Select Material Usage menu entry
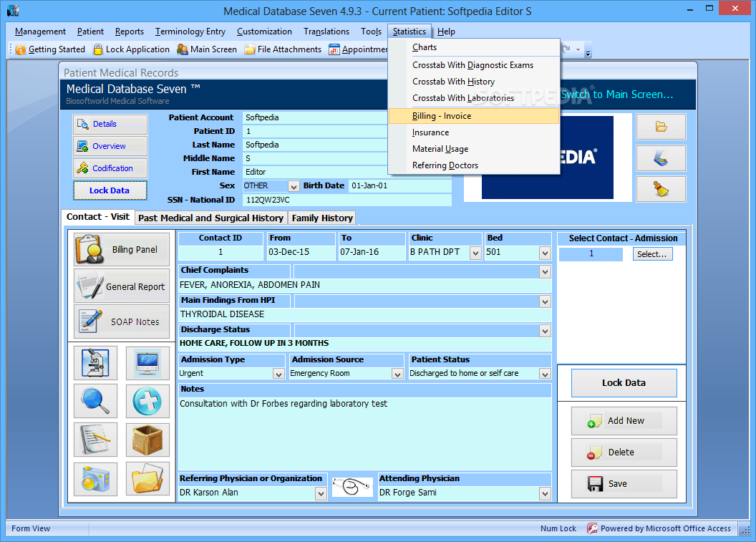 (x=474, y=149)
